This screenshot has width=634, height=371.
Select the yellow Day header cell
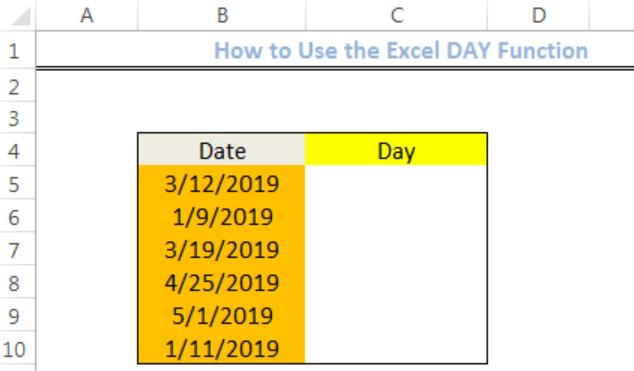(x=396, y=150)
